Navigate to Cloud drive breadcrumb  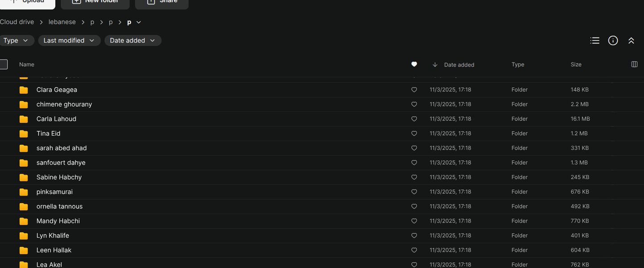coord(17,22)
